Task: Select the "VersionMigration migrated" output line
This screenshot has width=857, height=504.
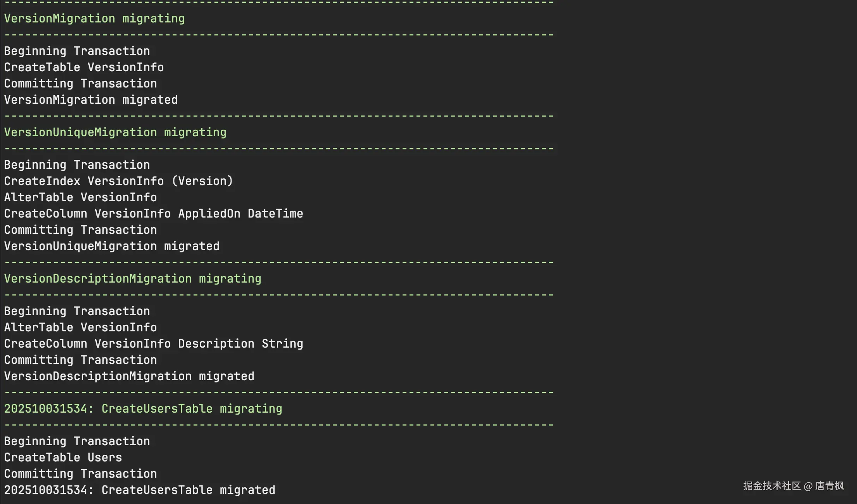Action: pyautogui.click(x=91, y=100)
